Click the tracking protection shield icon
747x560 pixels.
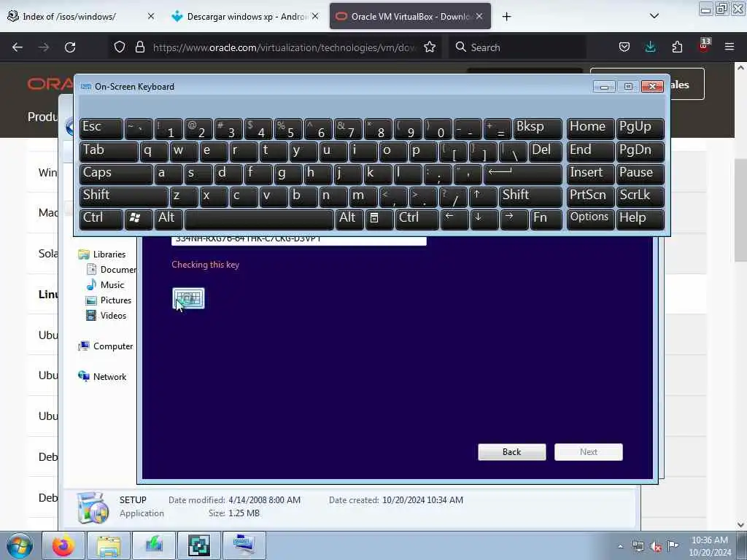pyautogui.click(x=120, y=47)
